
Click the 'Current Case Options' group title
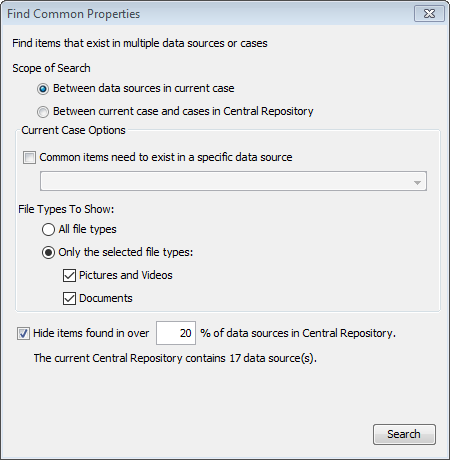click(73, 130)
